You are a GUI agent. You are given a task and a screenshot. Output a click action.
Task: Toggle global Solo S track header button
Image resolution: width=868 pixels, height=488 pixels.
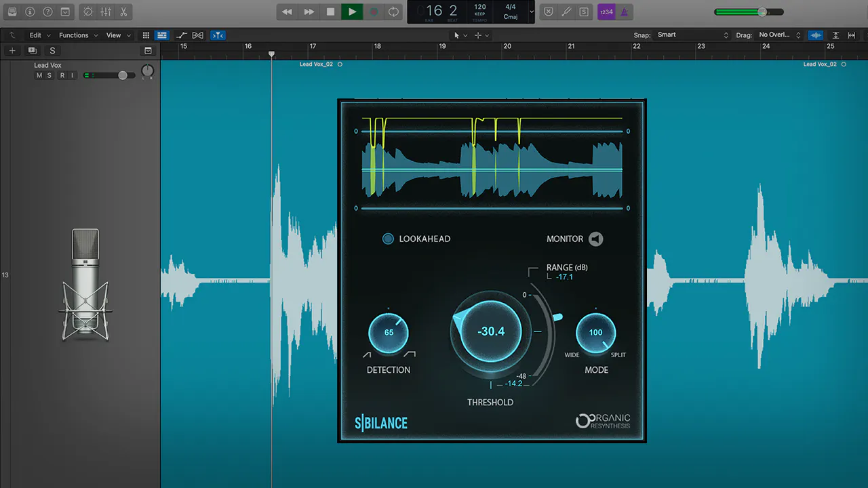(x=52, y=51)
